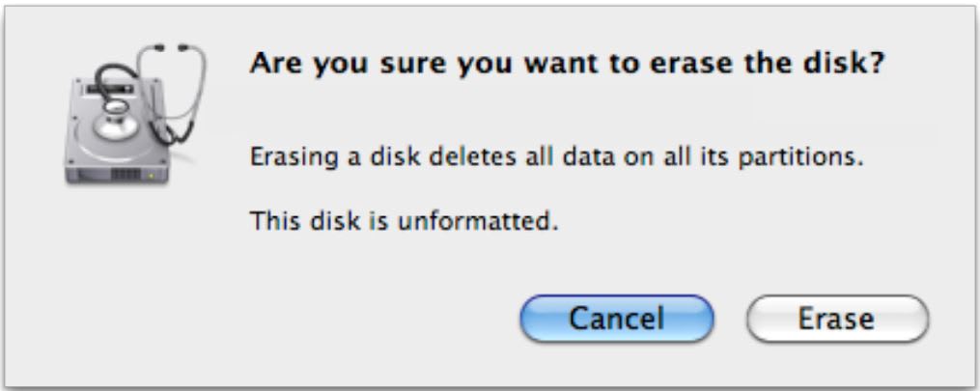This screenshot has width=980, height=391.
Task: Click the word "partitions" in the warning
Action: point(812,158)
